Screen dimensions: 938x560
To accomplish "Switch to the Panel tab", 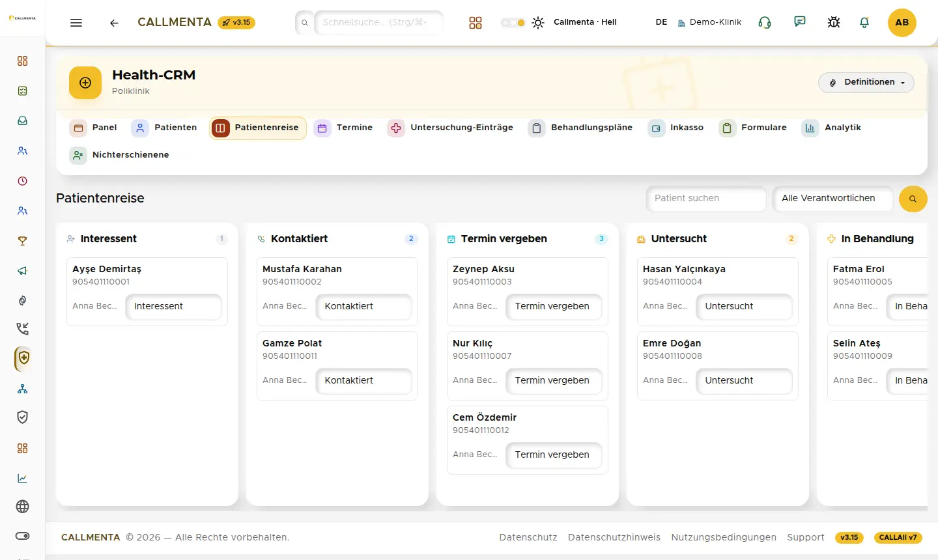I will coord(94,128).
